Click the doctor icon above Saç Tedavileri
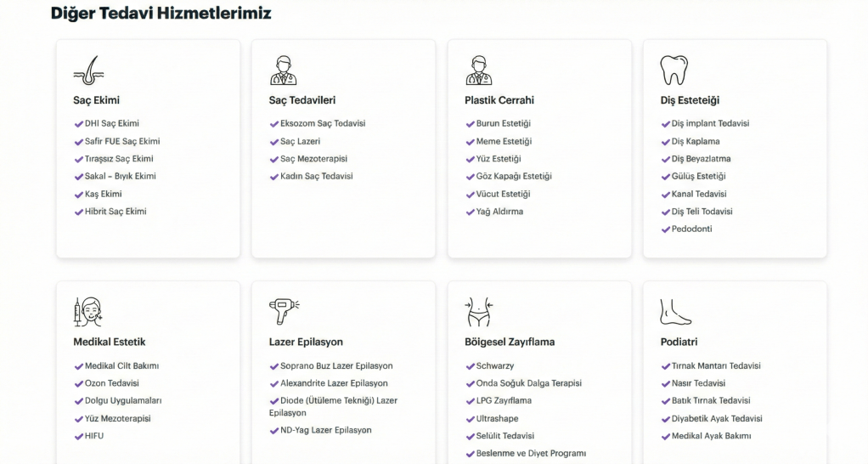The height and width of the screenshot is (464, 868). (x=283, y=71)
